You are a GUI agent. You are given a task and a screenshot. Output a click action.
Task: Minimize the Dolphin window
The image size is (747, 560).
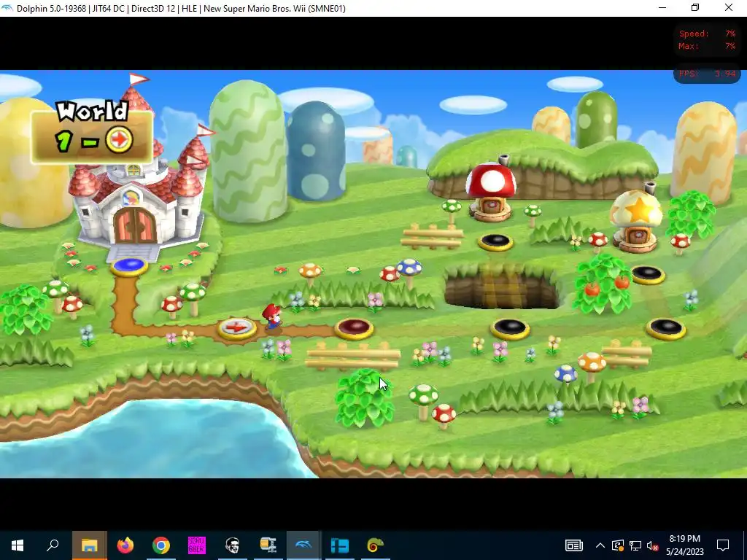(662, 8)
